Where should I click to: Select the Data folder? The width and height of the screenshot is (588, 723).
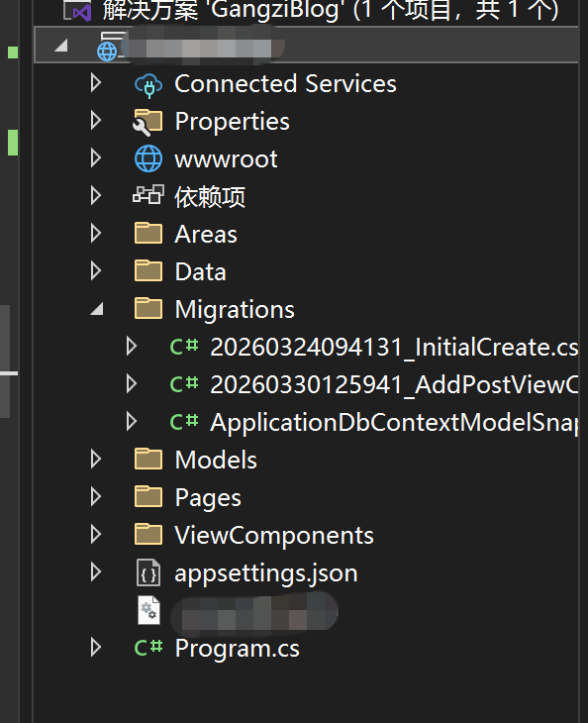(200, 271)
